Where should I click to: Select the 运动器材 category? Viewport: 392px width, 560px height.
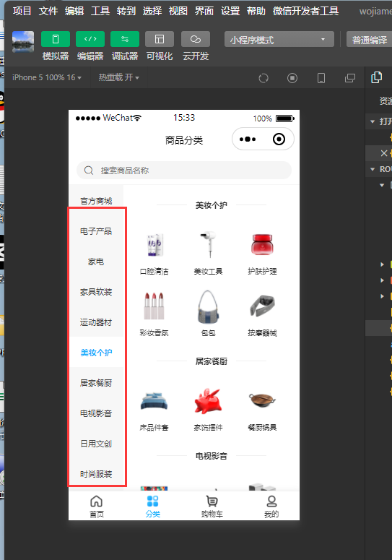tap(96, 322)
